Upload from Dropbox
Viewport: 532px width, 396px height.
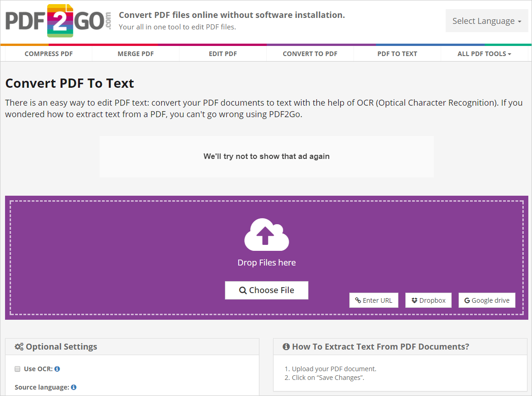pos(429,300)
